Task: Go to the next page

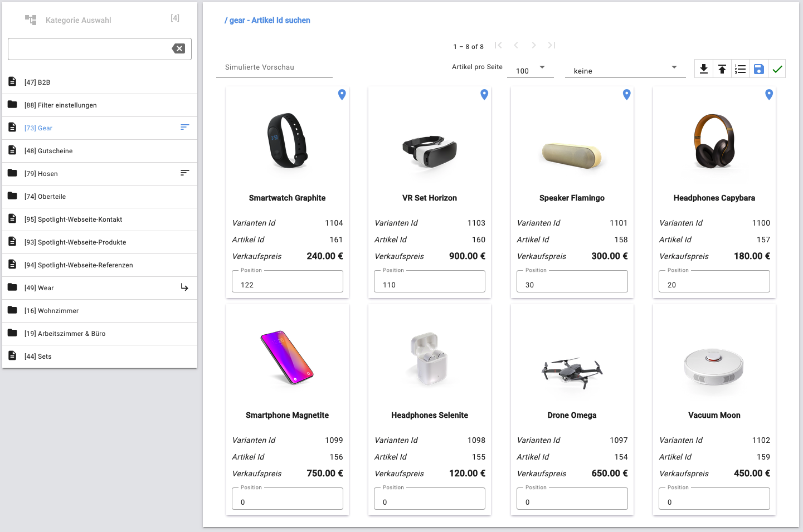Action: [x=534, y=45]
